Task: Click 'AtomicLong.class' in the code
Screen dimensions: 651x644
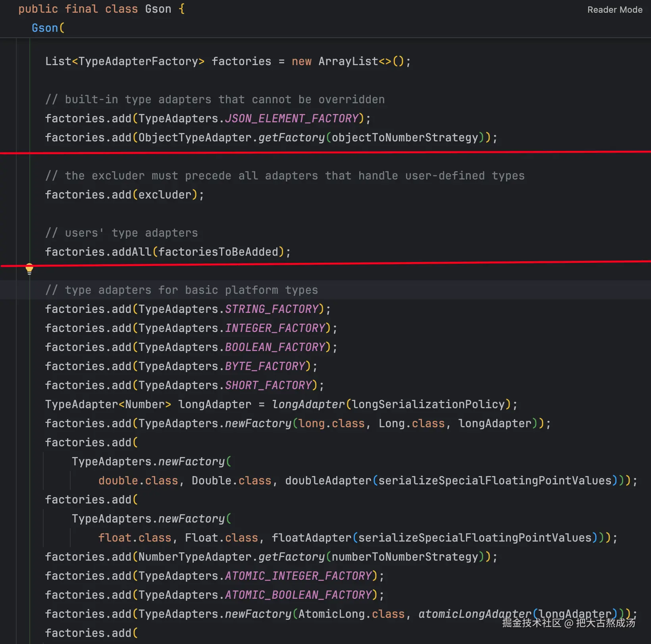Action: tap(352, 614)
